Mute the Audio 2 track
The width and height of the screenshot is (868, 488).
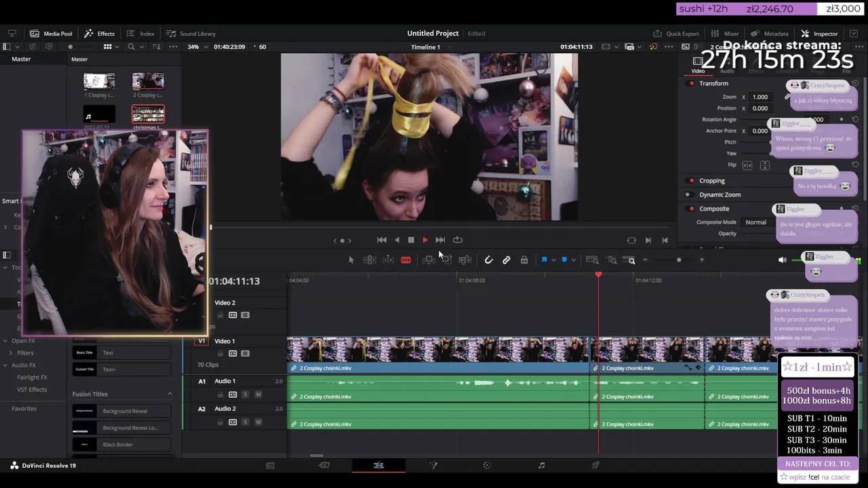click(258, 422)
